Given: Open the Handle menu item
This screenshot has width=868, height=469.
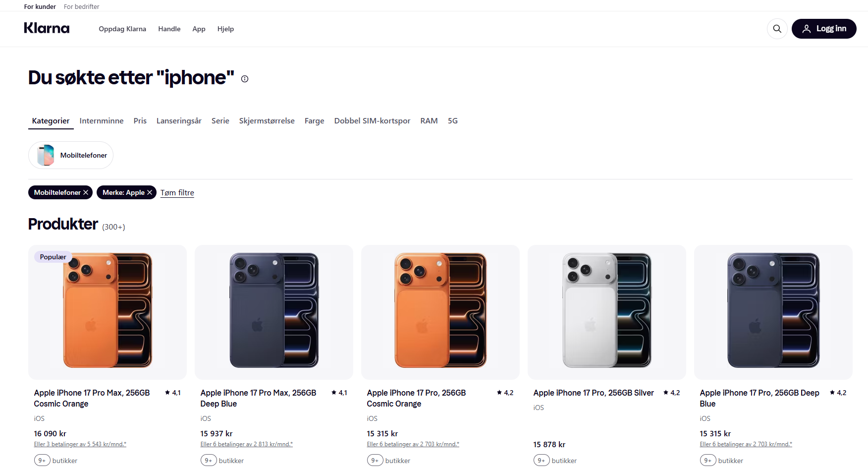Looking at the screenshot, I should click(169, 29).
